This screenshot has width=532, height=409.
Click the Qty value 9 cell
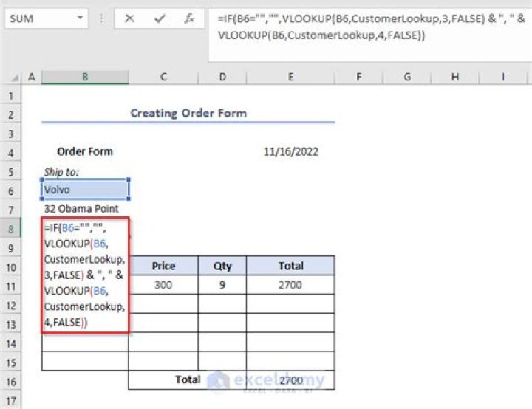(222, 285)
